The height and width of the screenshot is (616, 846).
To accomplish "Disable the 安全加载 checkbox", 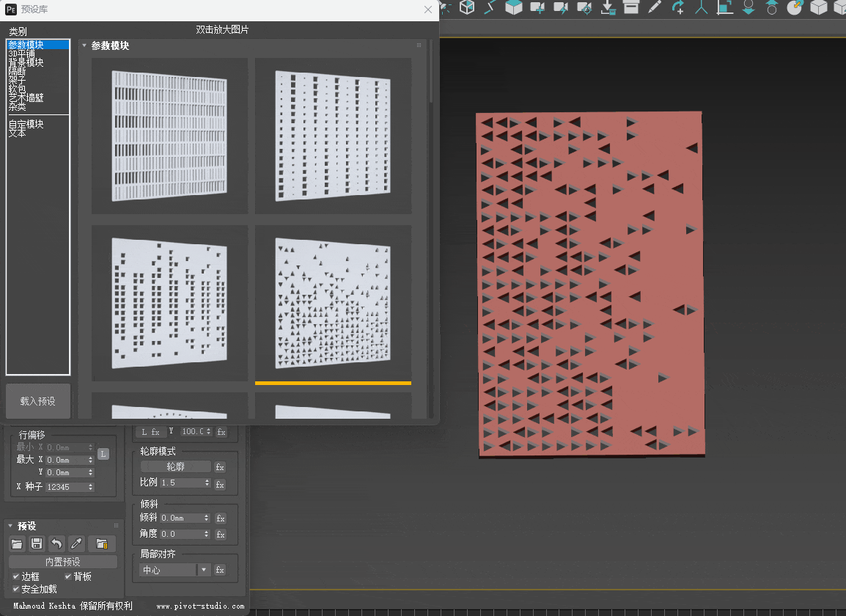I will click(16, 589).
